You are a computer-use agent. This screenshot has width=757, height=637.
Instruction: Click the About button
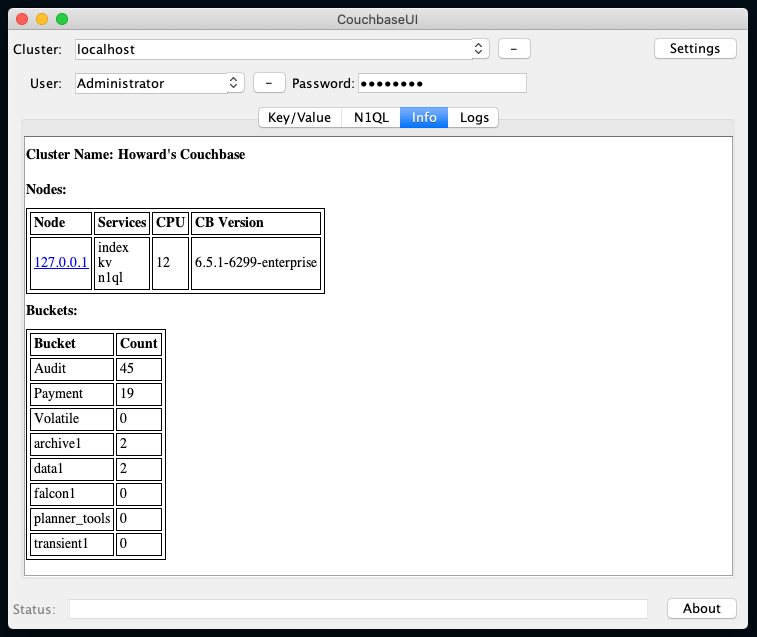point(701,608)
